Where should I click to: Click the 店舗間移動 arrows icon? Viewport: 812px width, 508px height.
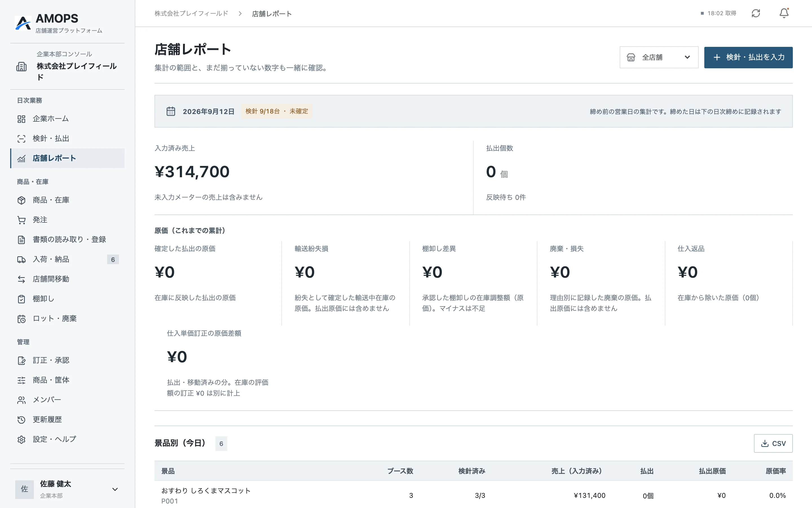coord(21,279)
